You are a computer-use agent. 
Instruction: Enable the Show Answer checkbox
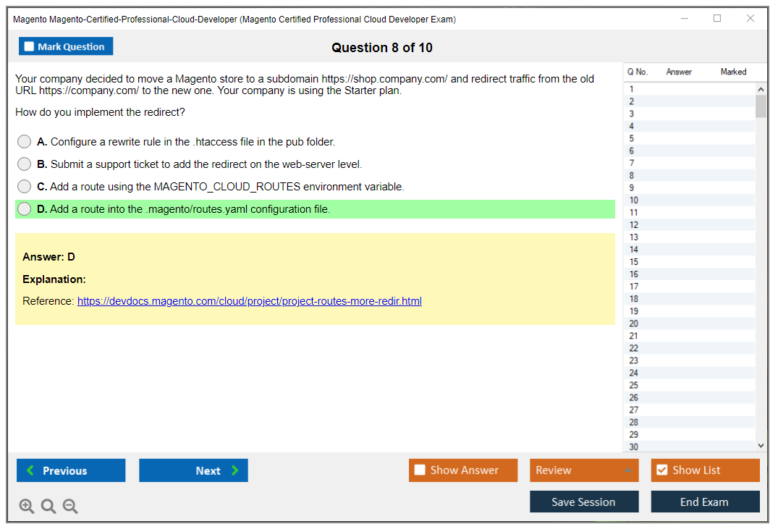(420, 470)
